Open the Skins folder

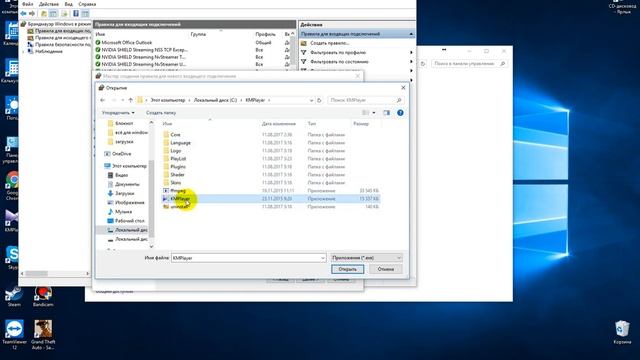click(x=176, y=182)
